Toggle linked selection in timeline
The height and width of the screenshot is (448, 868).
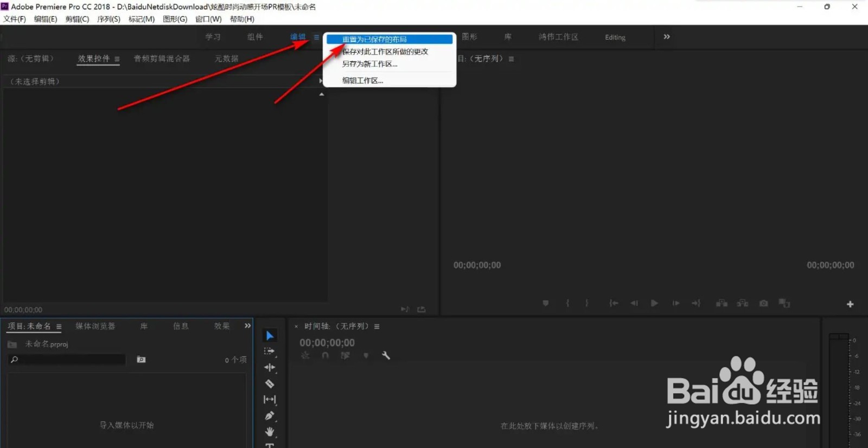[x=345, y=356]
